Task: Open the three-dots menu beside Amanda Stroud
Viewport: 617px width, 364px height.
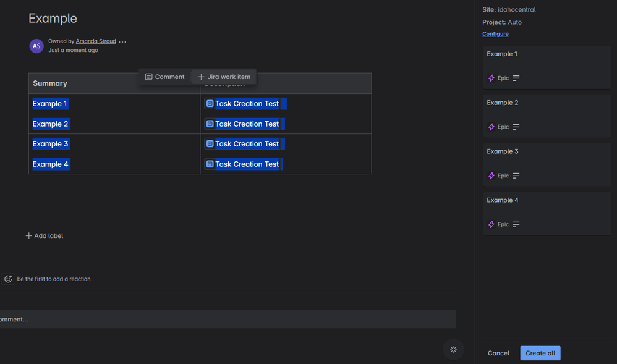Action: click(x=122, y=41)
